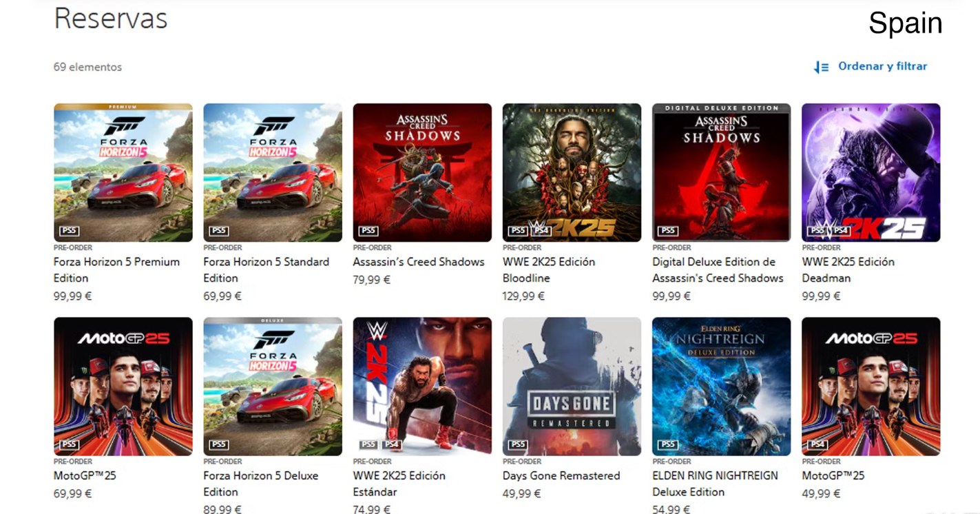The width and height of the screenshot is (980, 514).
Task: Open WWE 2K25 Edición Bloodline cover art
Action: 572,172
